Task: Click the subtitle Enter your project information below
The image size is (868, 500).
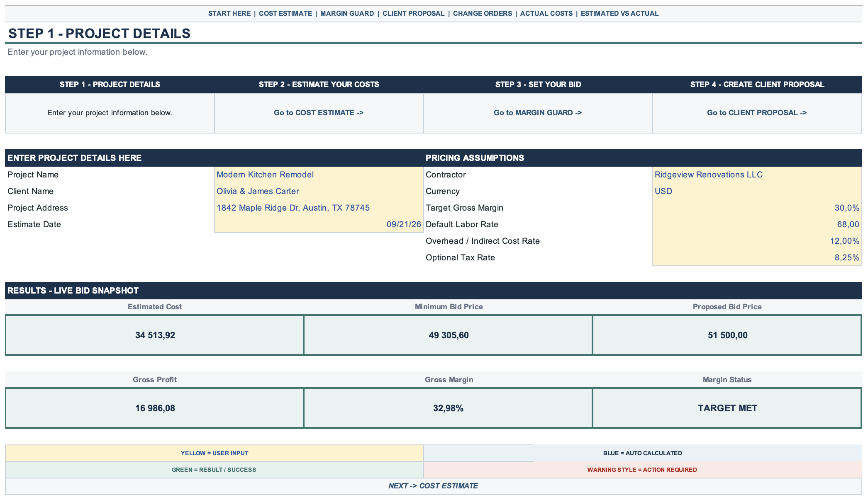Action: [x=77, y=52]
